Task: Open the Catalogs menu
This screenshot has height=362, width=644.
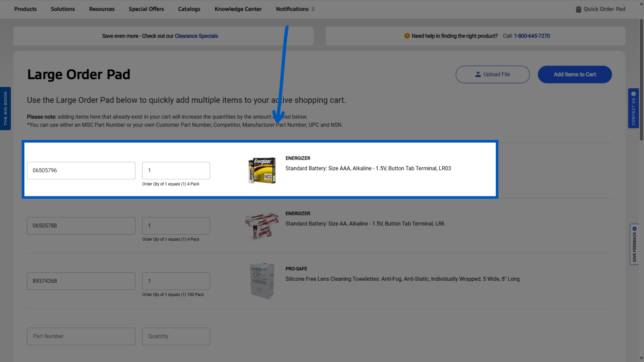Action: pyautogui.click(x=189, y=9)
